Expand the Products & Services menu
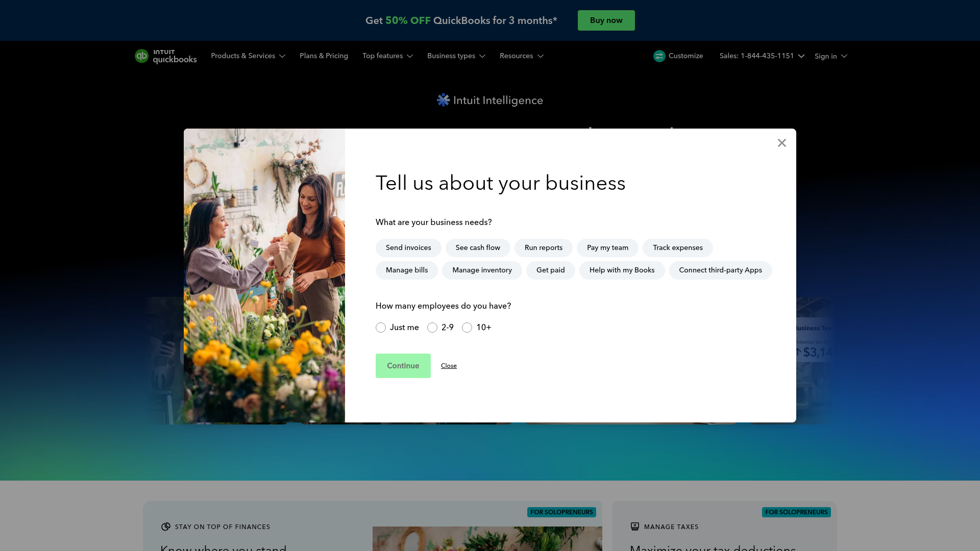 click(248, 56)
